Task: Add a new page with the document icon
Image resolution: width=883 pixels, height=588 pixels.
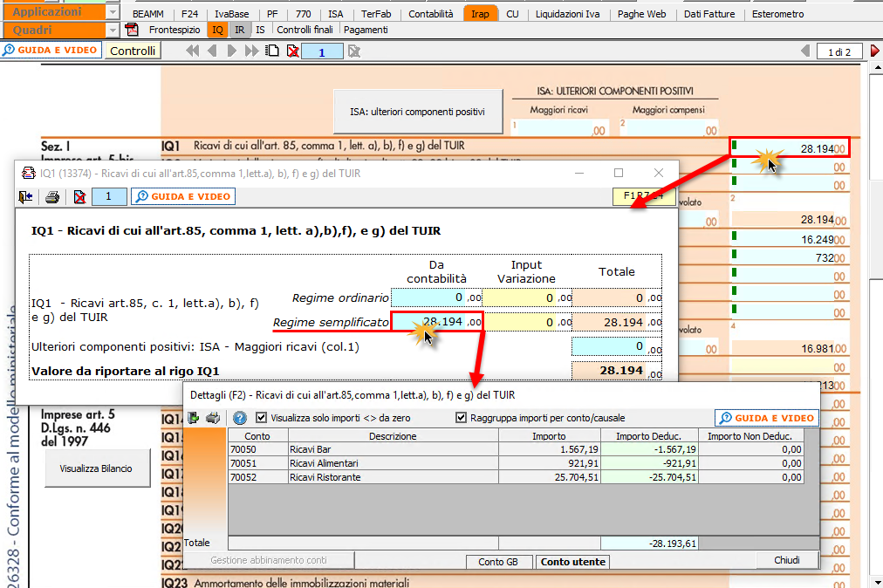Action: (272, 51)
